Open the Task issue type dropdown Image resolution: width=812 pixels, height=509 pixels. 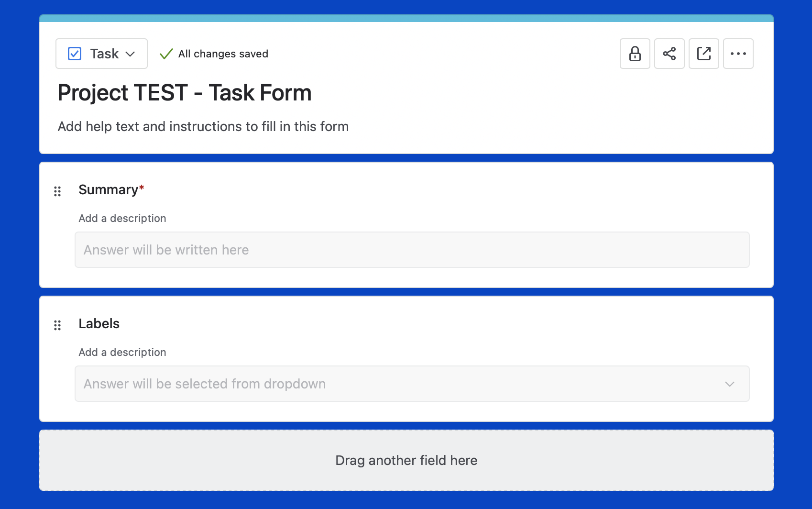point(101,54)
